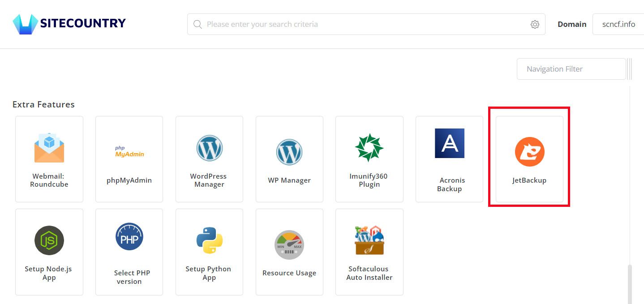Focus the Navigation Filter field
Viewport: 644px width, 304px height.
571,69
